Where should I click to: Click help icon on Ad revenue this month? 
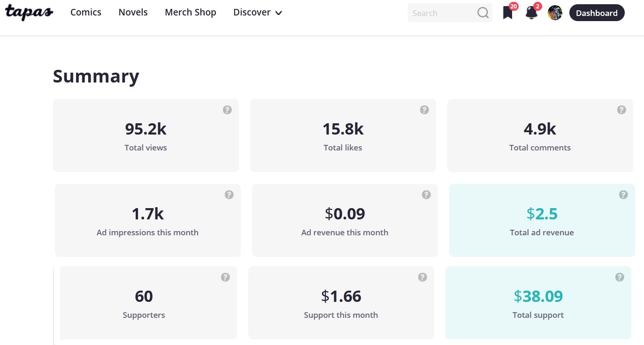coord(426,195)
